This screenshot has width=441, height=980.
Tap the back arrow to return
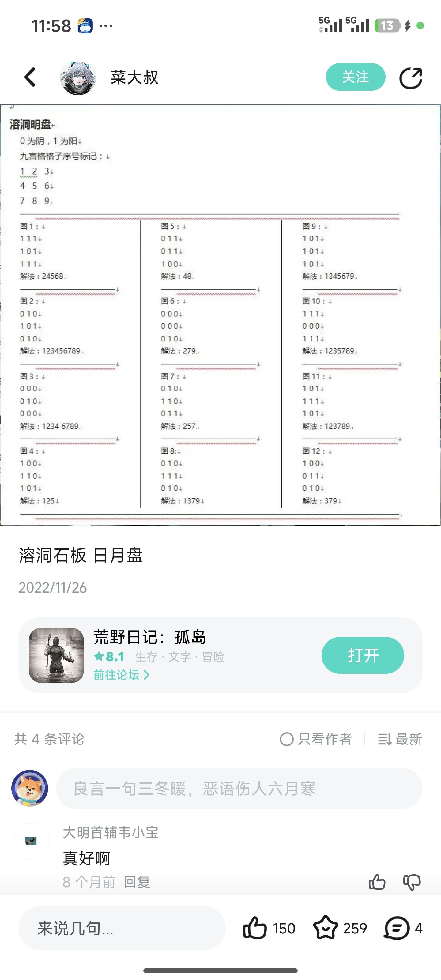pyautogui.click(x=30, y=77)
